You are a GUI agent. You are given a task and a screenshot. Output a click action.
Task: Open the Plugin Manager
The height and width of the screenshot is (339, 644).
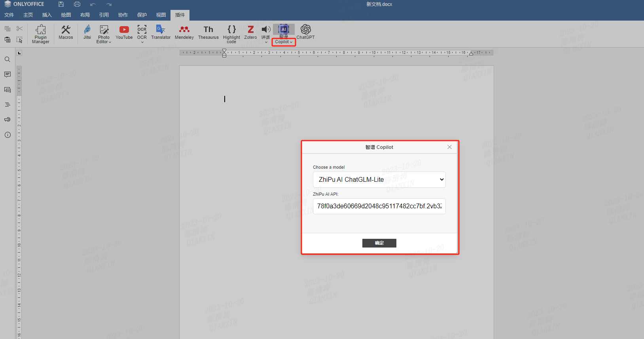pyautogui.click(x=40, y=34)
